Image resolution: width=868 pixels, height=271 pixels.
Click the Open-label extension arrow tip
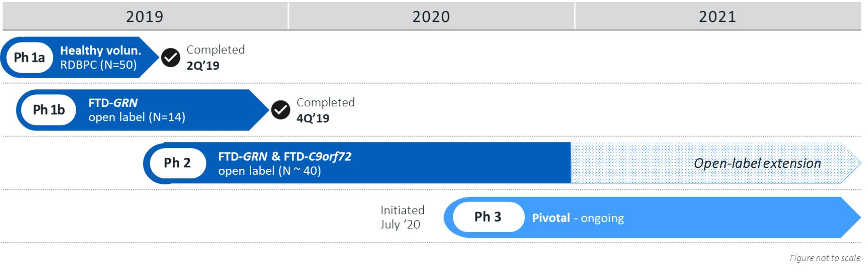[x=852, y=163]
